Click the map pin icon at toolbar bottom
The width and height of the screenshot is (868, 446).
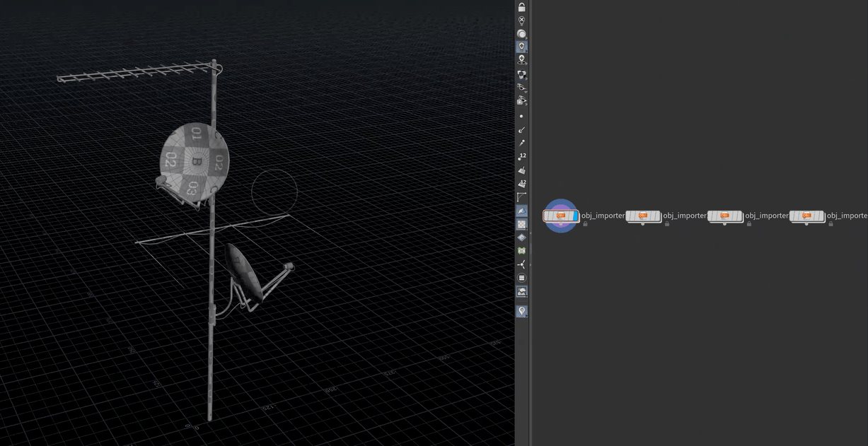[522, 311]
